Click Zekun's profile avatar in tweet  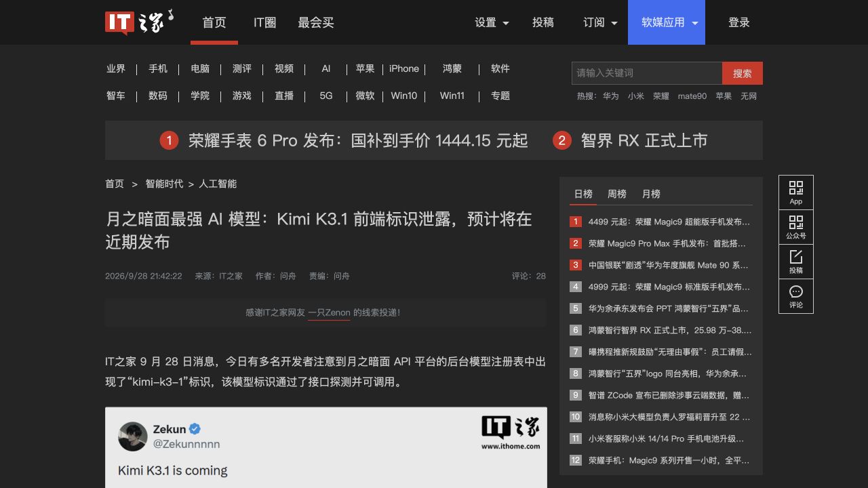133,436
